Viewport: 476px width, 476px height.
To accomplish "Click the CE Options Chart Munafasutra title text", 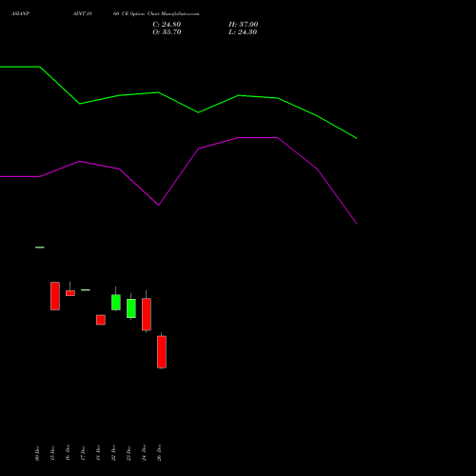I will click(161, 14).
